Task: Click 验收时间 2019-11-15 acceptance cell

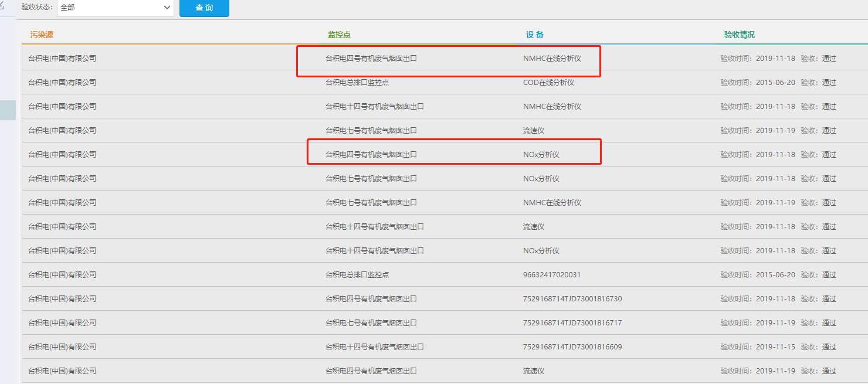Action: pos(778,347)
